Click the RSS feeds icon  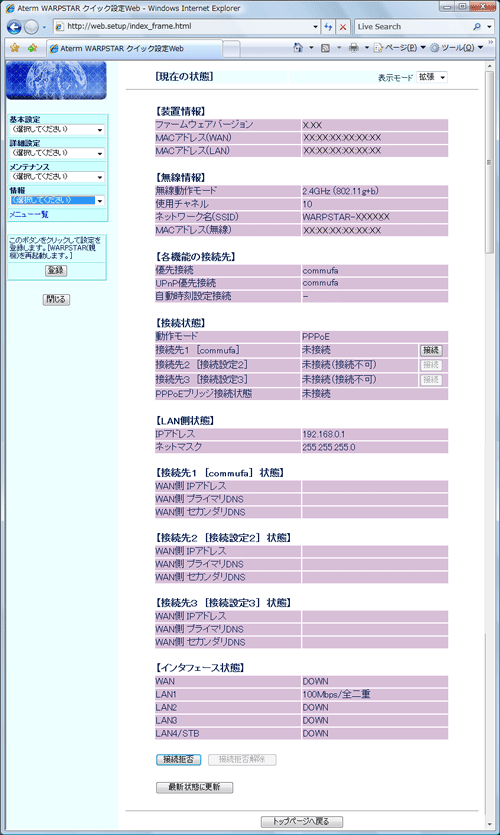coord(325,48)
